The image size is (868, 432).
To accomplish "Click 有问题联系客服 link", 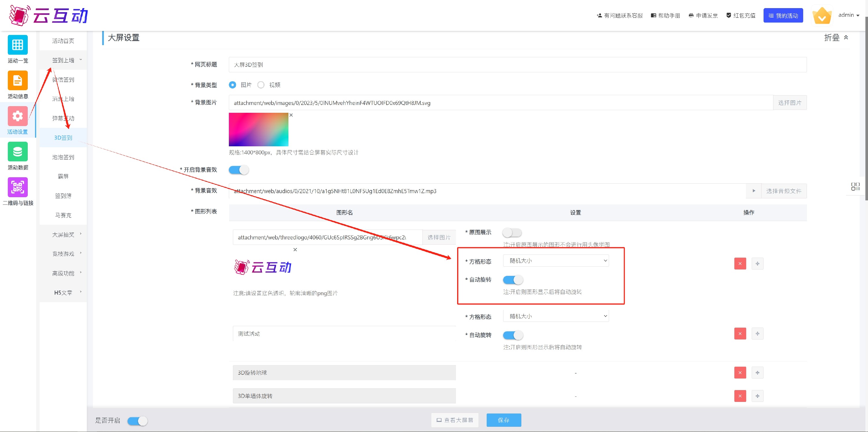I will tap(620, 16).
